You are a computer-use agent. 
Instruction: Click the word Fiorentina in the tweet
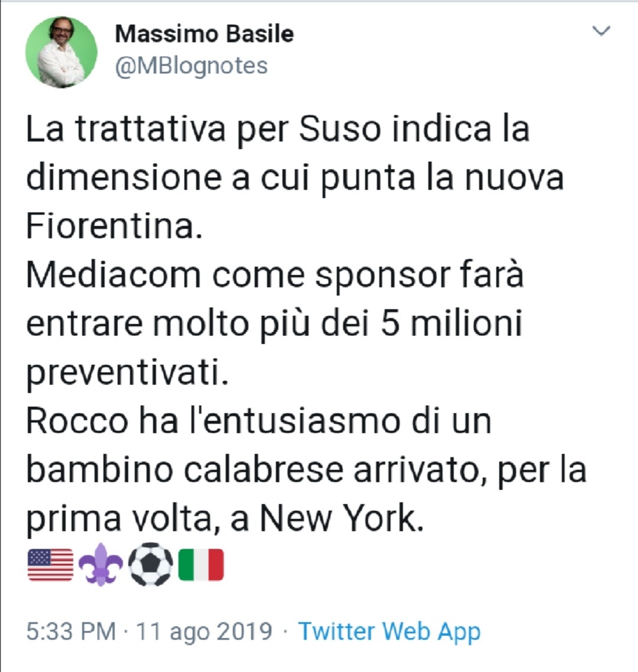pos(110,227)
